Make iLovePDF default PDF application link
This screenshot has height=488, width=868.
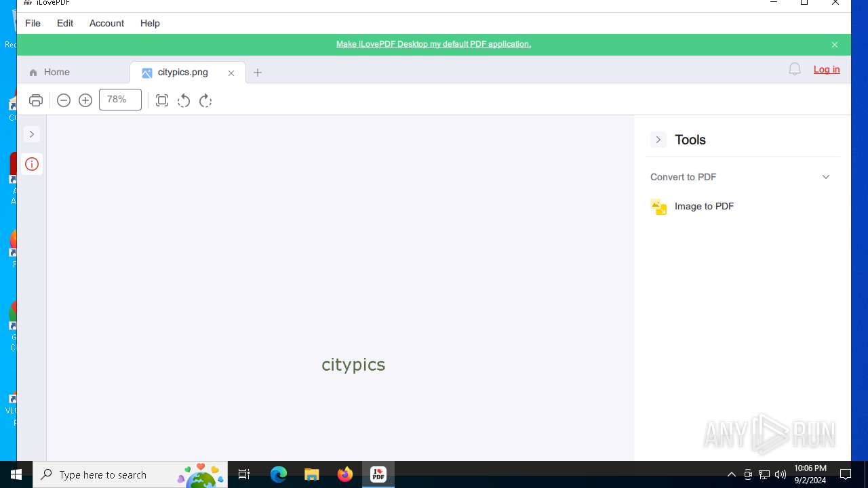[x=433, y=44]
